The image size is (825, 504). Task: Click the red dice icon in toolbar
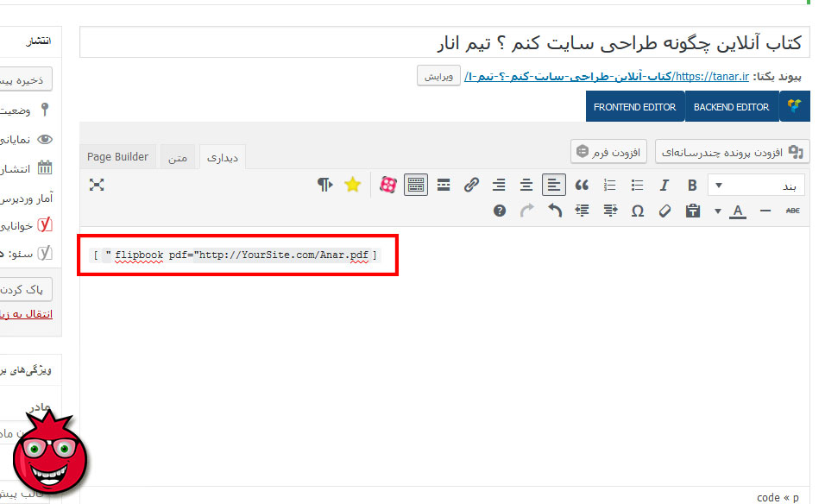click(388, 185)
